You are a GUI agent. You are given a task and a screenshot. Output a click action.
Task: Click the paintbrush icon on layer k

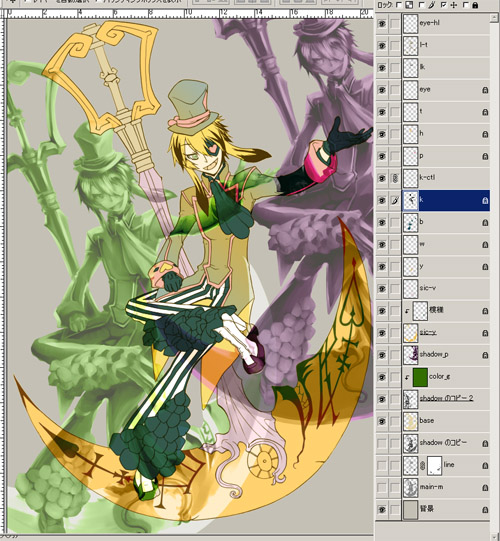pos(395,200)
